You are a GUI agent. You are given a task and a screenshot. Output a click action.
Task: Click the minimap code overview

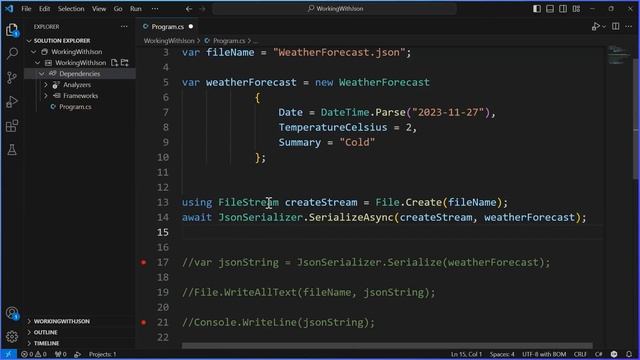[x=618, y=55]
